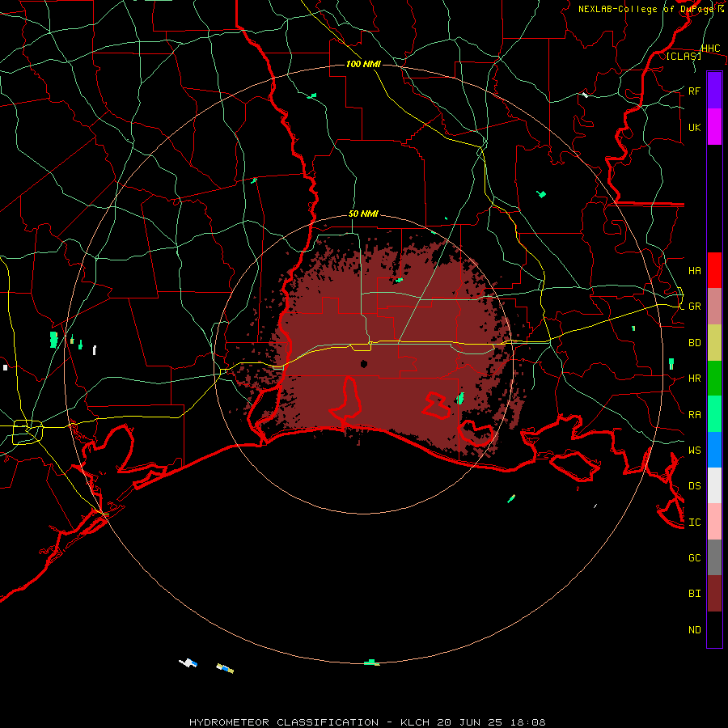Click the HA legend label
Screen dimensions: 728x728
694,270
